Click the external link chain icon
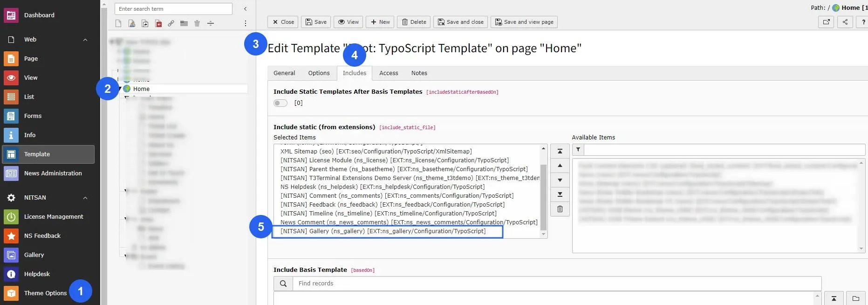This screenshot has height=305, width=868. [x=171, y=23]
